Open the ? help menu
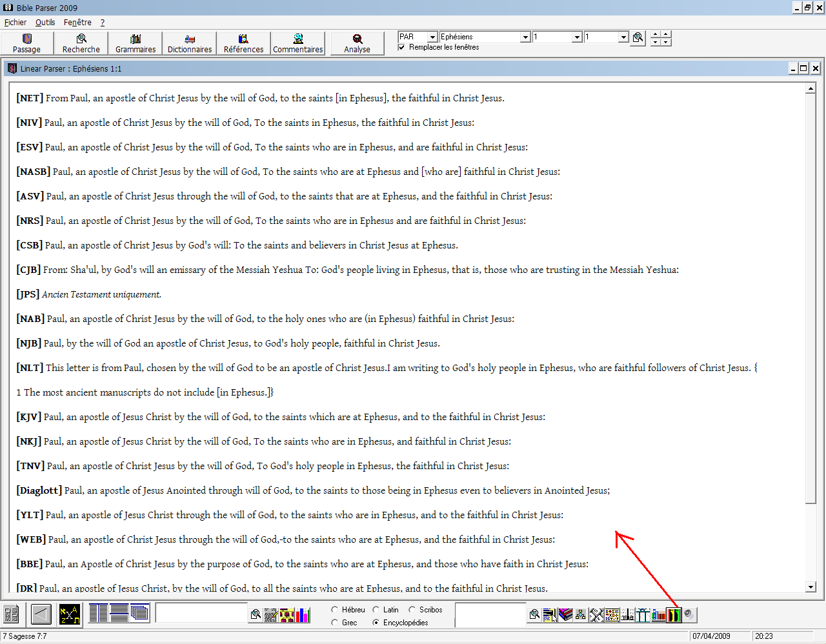 point(102,23)
